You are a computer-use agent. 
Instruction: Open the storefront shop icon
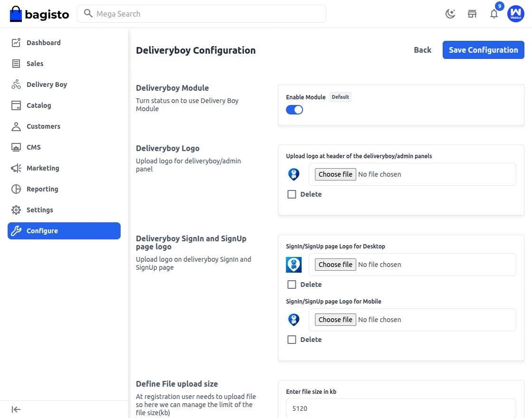point(472,14)
